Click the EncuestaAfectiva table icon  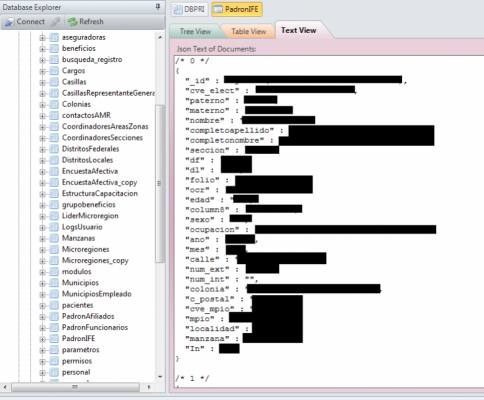tap(54, 171)
